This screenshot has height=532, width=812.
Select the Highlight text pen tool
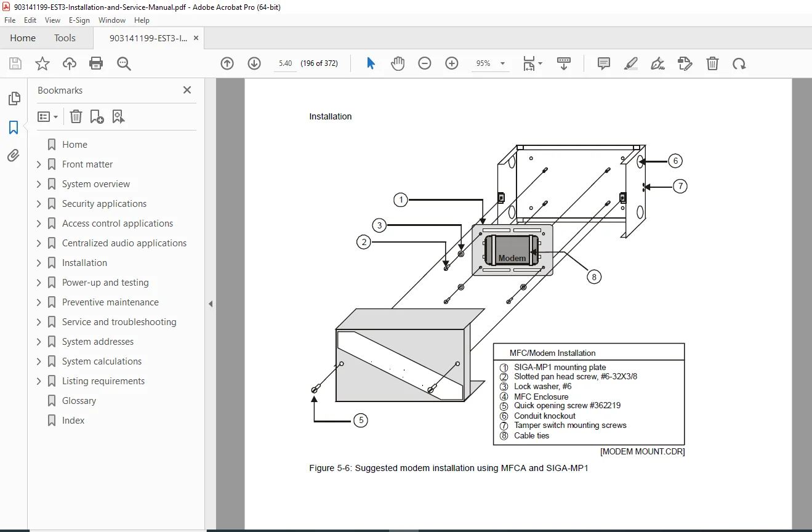point(631,63)
